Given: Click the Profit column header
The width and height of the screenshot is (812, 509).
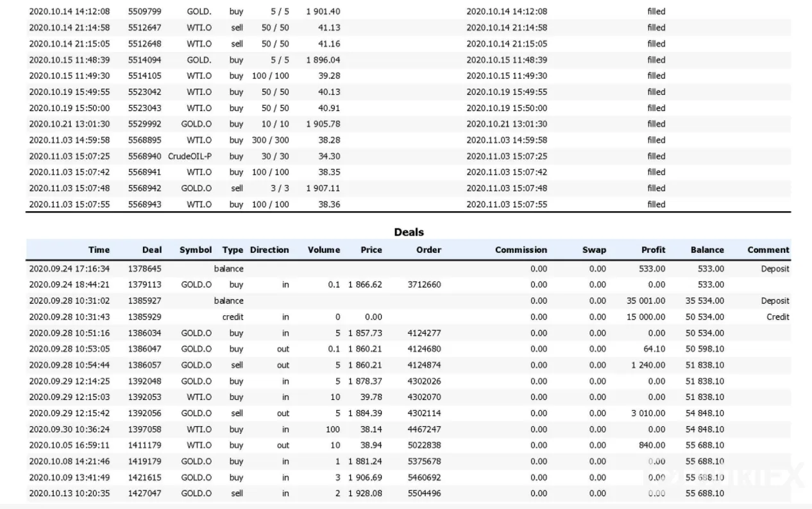Looking at the screenshot, I should 653,250.
